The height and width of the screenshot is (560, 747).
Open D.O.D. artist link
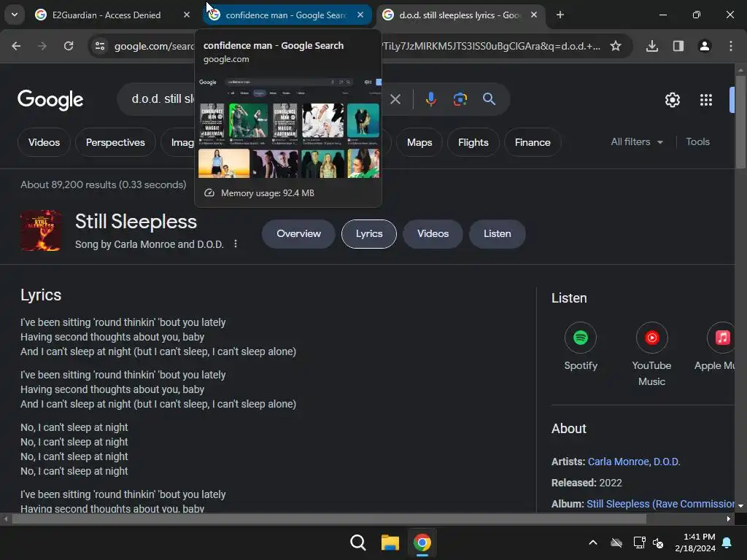coord(667,462)
